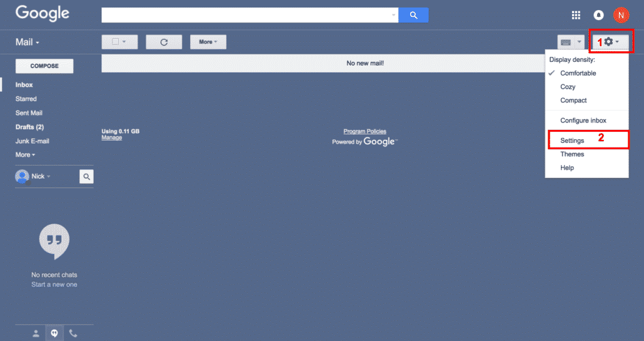
Task: Tick the select-all checkbox
Action: pos(116,41)
